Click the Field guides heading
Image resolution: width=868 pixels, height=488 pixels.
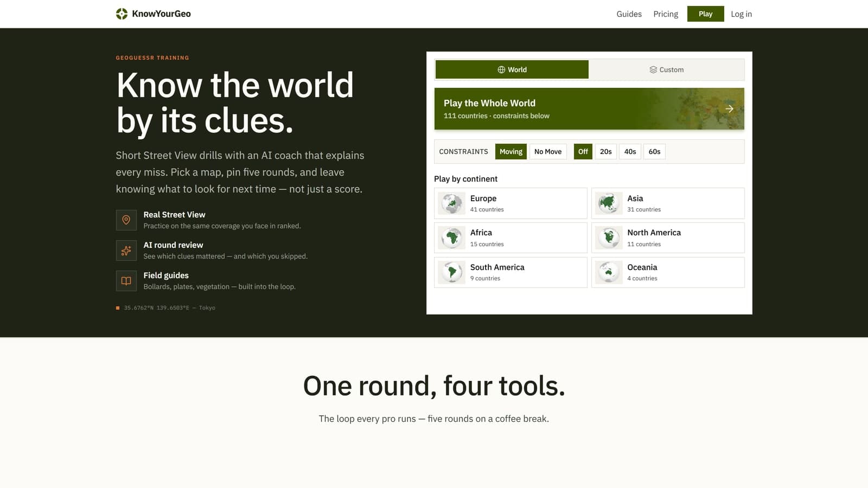[166, 275]
